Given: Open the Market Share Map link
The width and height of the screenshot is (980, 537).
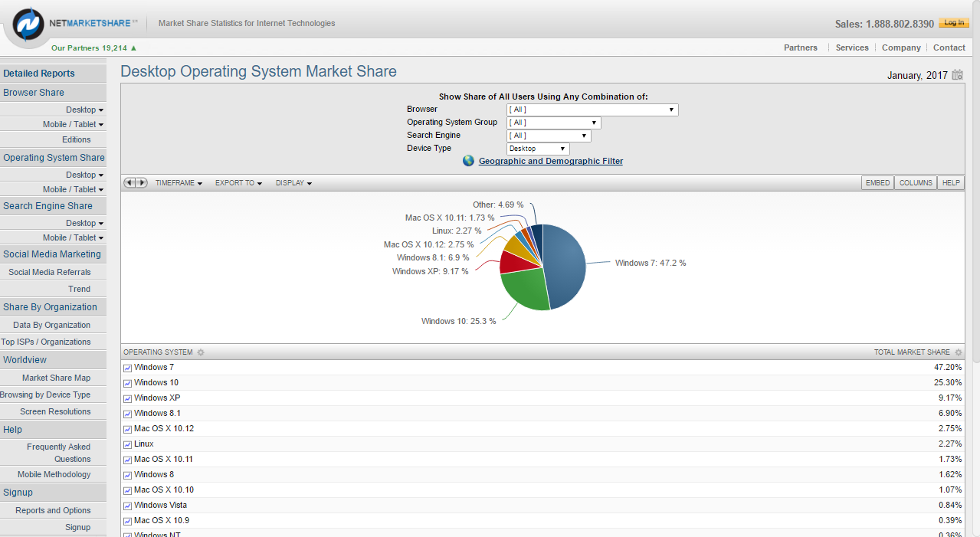Looking at the screenshot, I should point(57,378).
